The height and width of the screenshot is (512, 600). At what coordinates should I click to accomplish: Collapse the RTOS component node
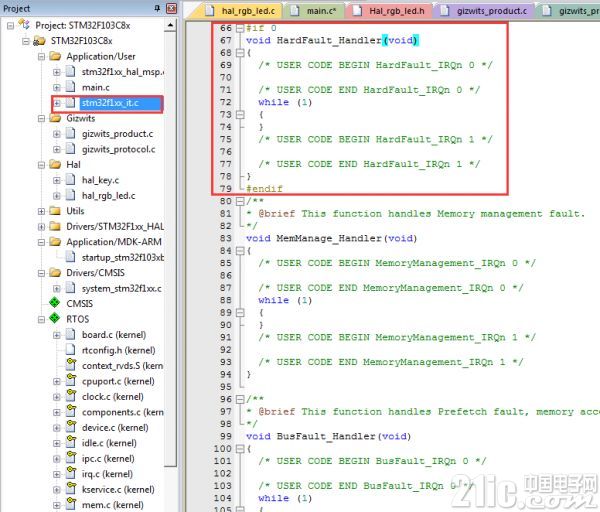[x=41, y=320]
